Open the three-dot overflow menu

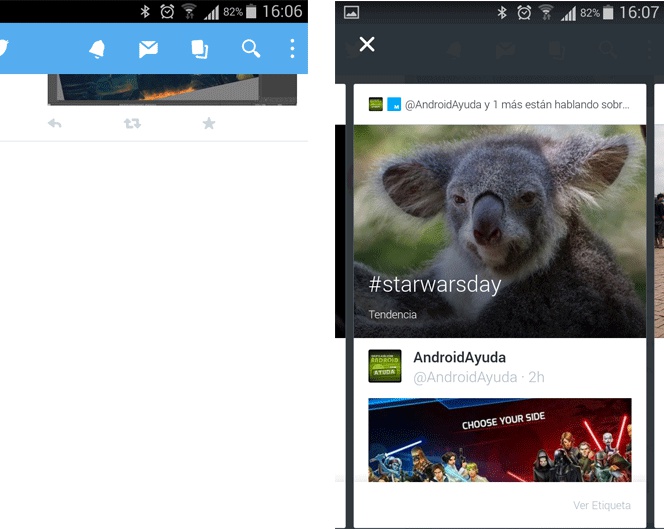tap(292, 49)
